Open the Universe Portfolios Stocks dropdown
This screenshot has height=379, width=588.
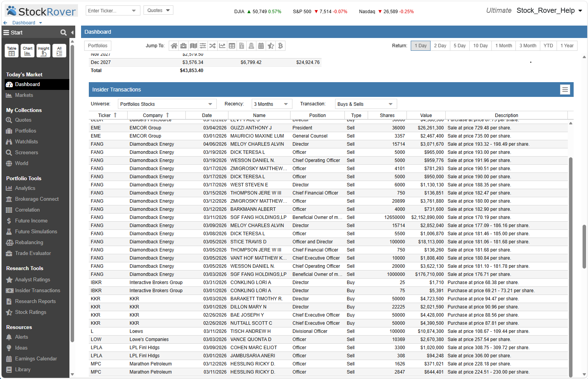tap(167, 104)
